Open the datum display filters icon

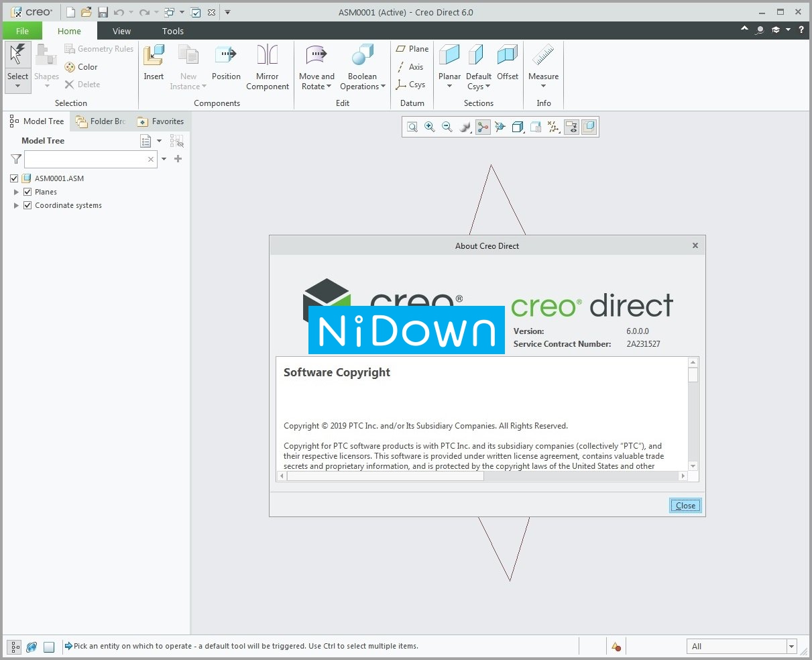[553, 127]
